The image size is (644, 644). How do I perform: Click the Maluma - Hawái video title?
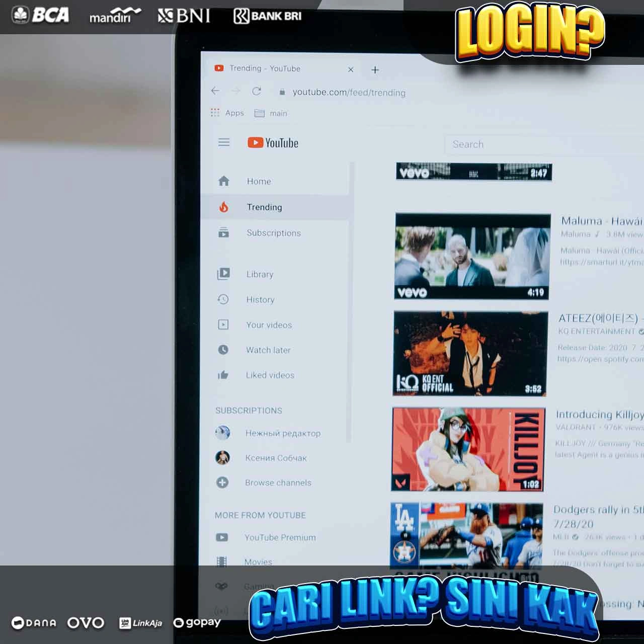point(602,221)
